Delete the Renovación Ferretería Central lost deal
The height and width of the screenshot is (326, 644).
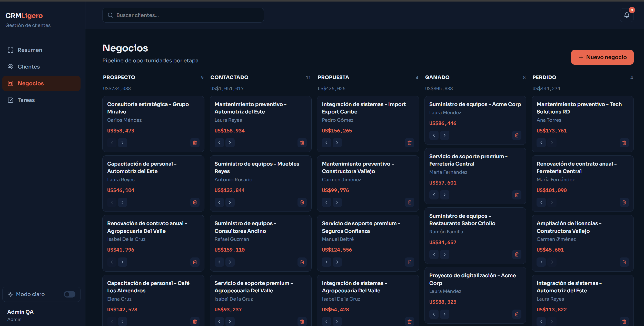point(624,202)
